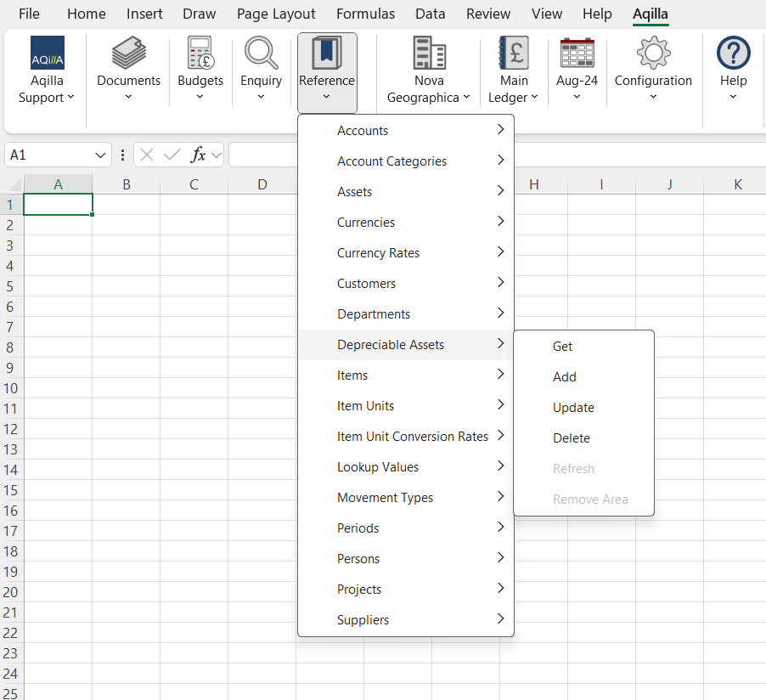Choose Currency Rates in Reference menu

[378, 253]
